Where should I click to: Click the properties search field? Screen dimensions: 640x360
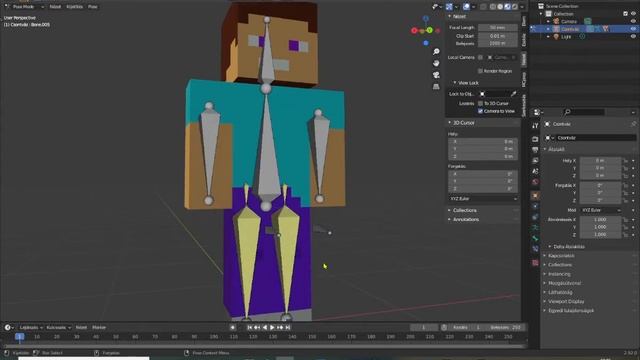pos(584,112)
